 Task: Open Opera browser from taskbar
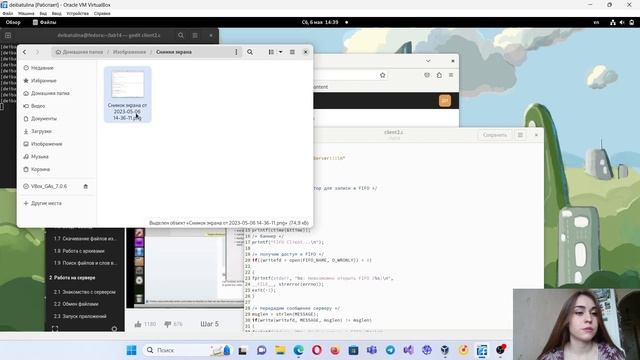coord(317,350)
